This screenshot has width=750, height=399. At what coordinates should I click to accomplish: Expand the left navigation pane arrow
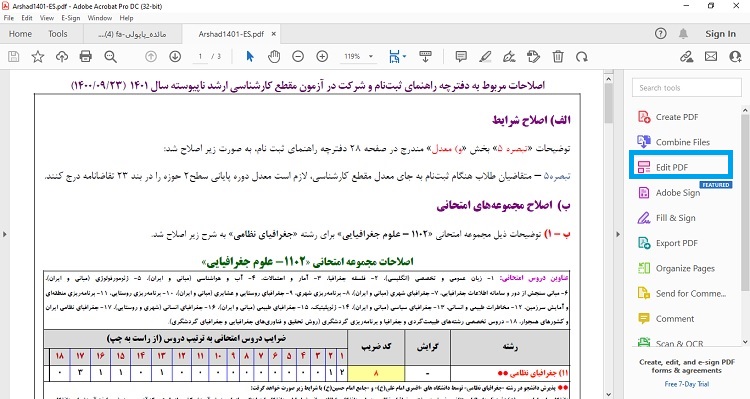click(x=5, y=234)
